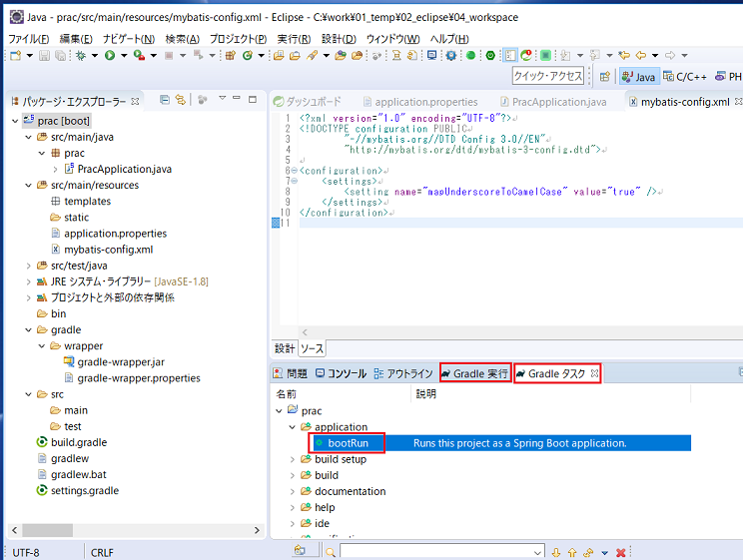743x560 pixels.
Task: Select mybatis-config.xml in Package Explorer
Action: 109,250
